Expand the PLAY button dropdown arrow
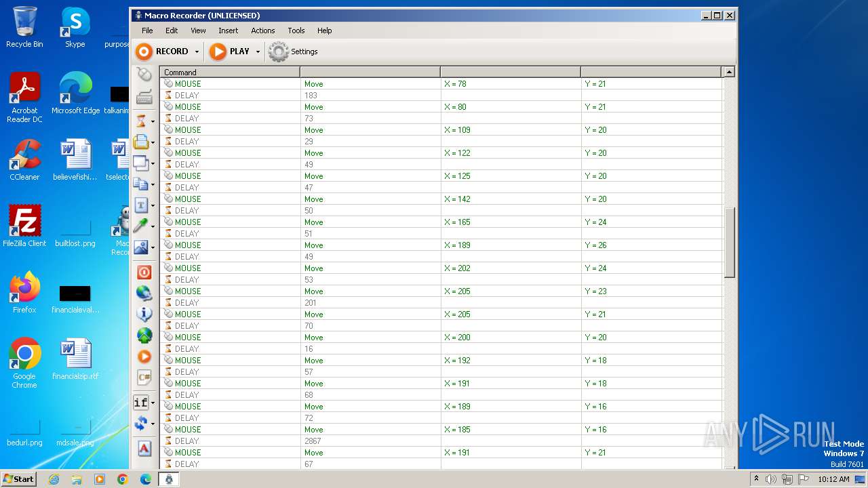Image resolution: width=868 pixels, height=488 pixels. pyautogui.click(x=258, y=52)
